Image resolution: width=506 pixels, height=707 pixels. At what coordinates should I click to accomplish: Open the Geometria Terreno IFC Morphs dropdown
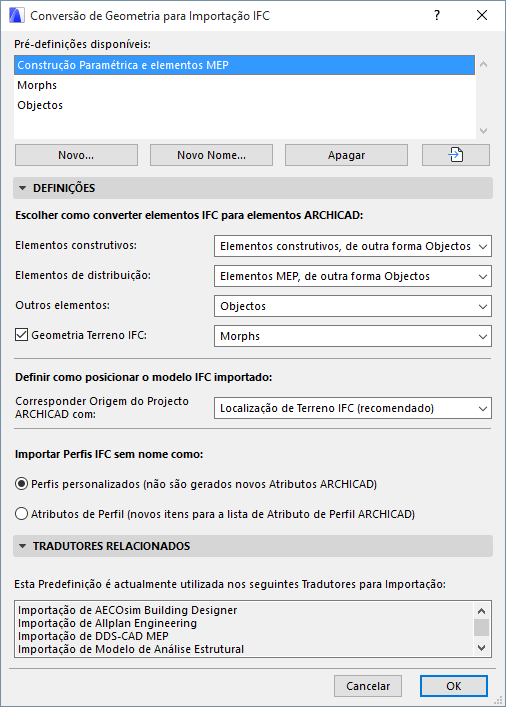(353, 336)
